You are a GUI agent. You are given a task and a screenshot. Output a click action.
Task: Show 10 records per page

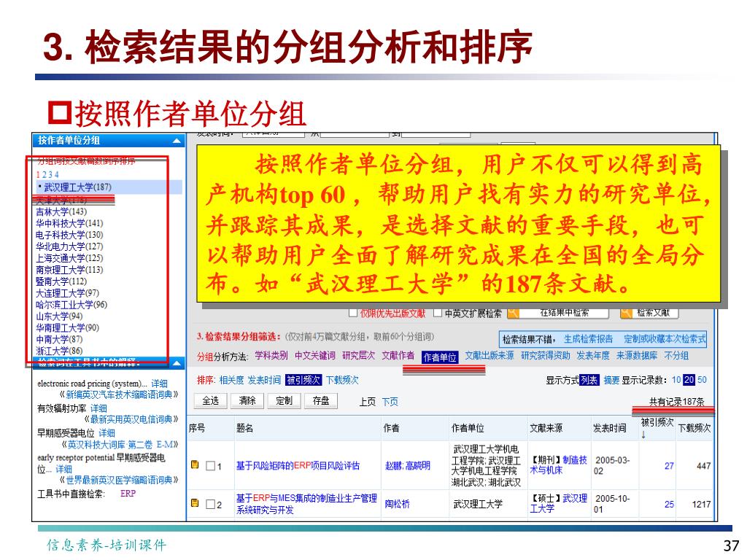pyautogui.click(x=676, y=380)
